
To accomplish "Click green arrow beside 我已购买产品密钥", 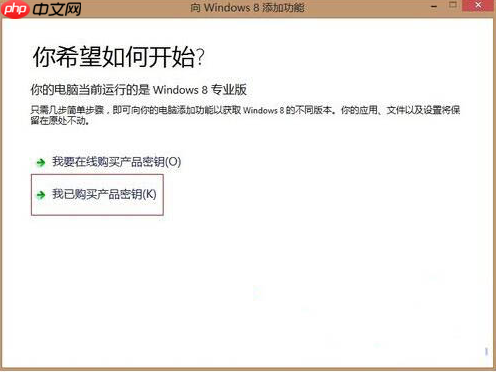I will click(41, 195).
